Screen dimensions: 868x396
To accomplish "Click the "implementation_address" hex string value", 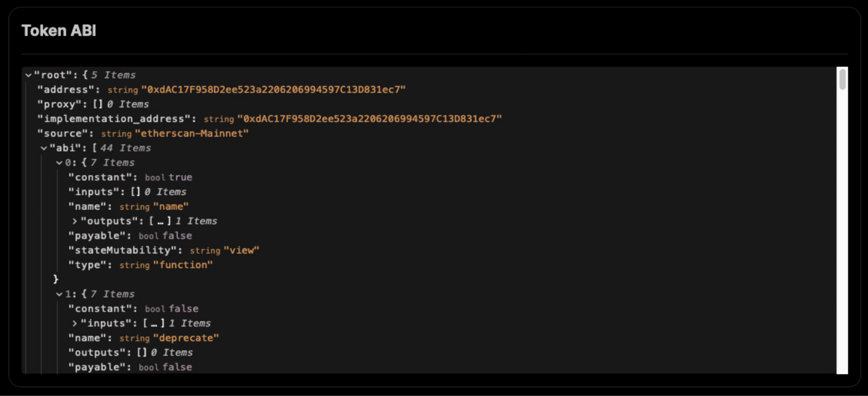I will tap(369, 119).
